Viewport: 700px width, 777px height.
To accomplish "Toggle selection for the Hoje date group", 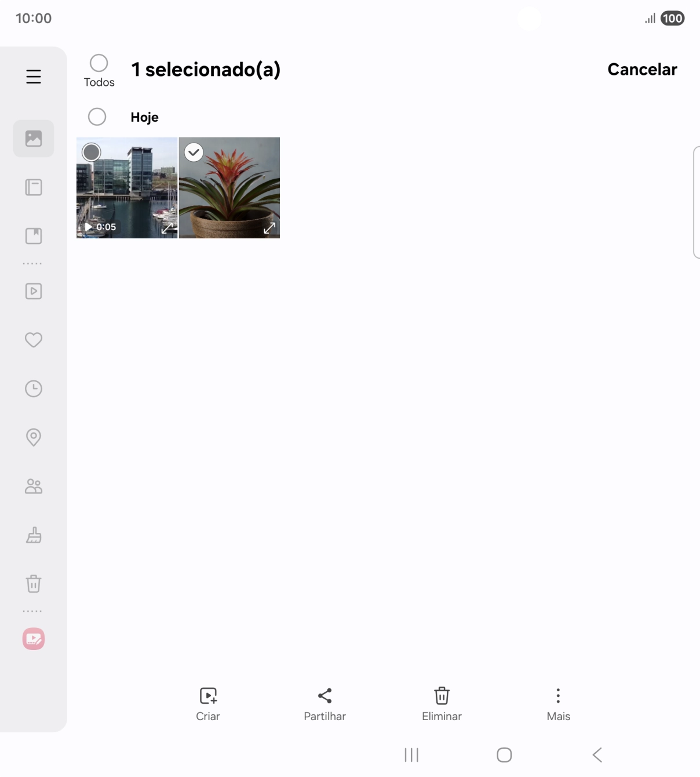I will 97,117.
